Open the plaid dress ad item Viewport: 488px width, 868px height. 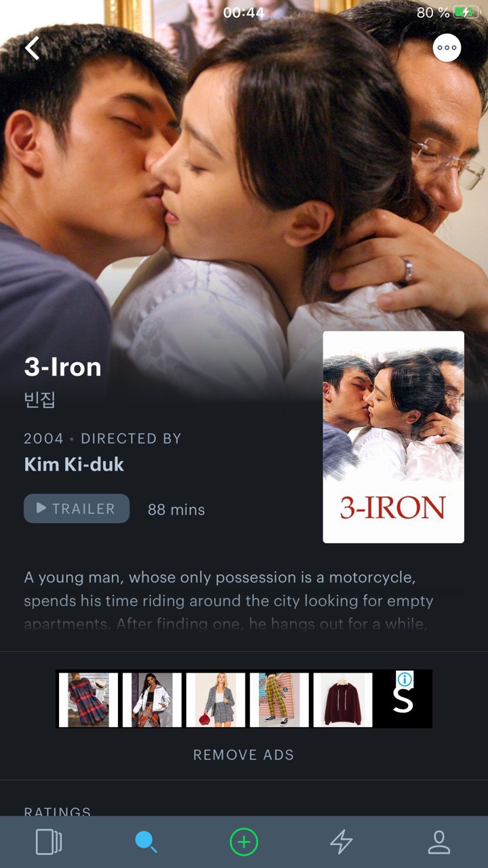(x=88, y=699)
